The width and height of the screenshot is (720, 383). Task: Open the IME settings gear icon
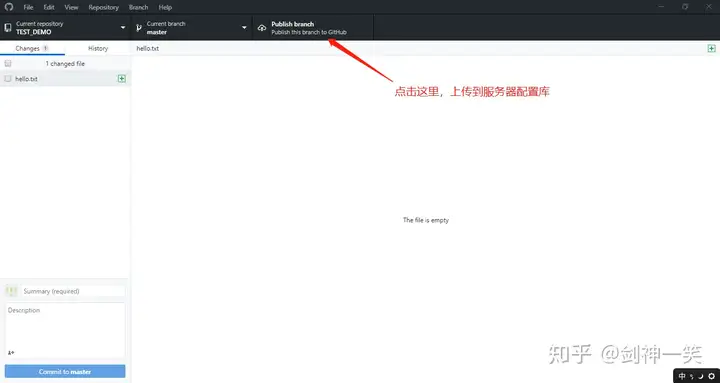tap(711, 376)
